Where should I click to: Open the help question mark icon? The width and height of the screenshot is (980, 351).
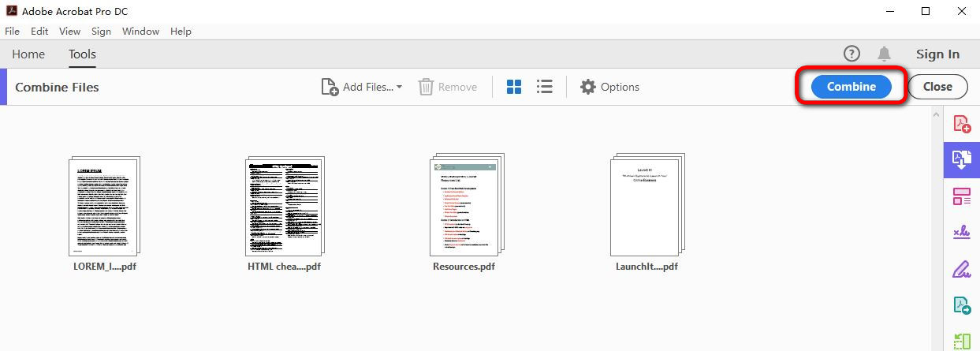click(x=851, y=54)
